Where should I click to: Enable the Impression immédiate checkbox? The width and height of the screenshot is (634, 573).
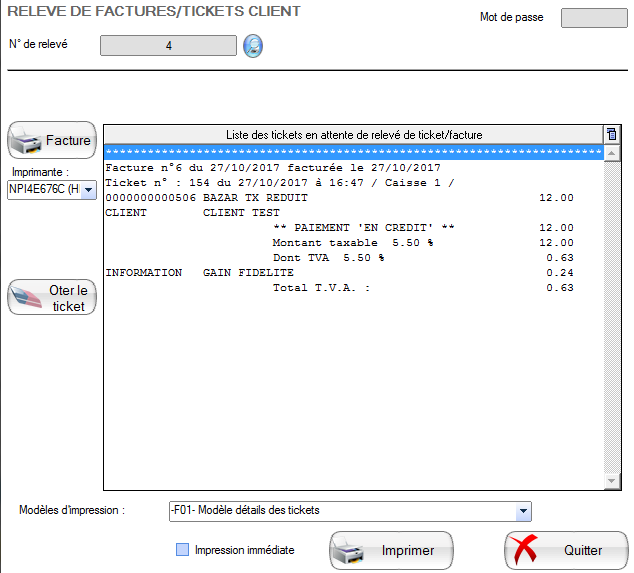pyautogui.click(x=182, y=549)
